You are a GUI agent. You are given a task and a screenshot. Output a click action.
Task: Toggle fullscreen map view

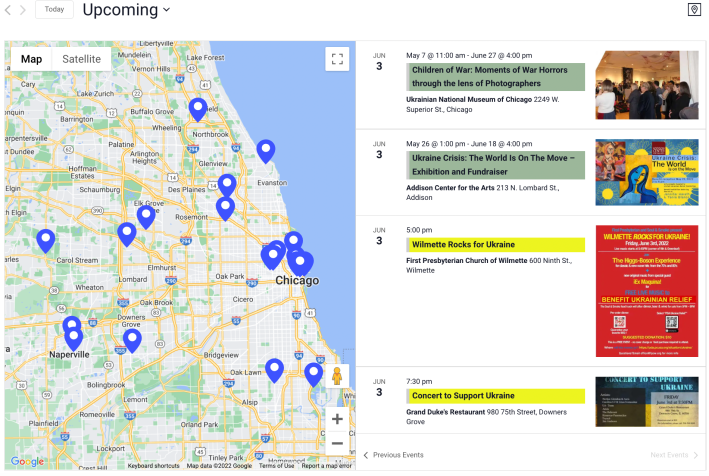pos(337,59)
